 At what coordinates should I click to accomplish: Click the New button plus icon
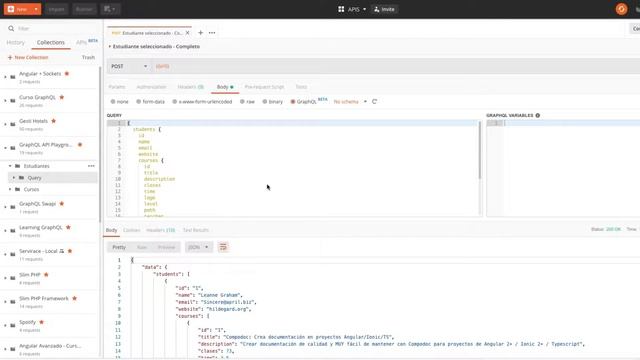coord(11,9)
